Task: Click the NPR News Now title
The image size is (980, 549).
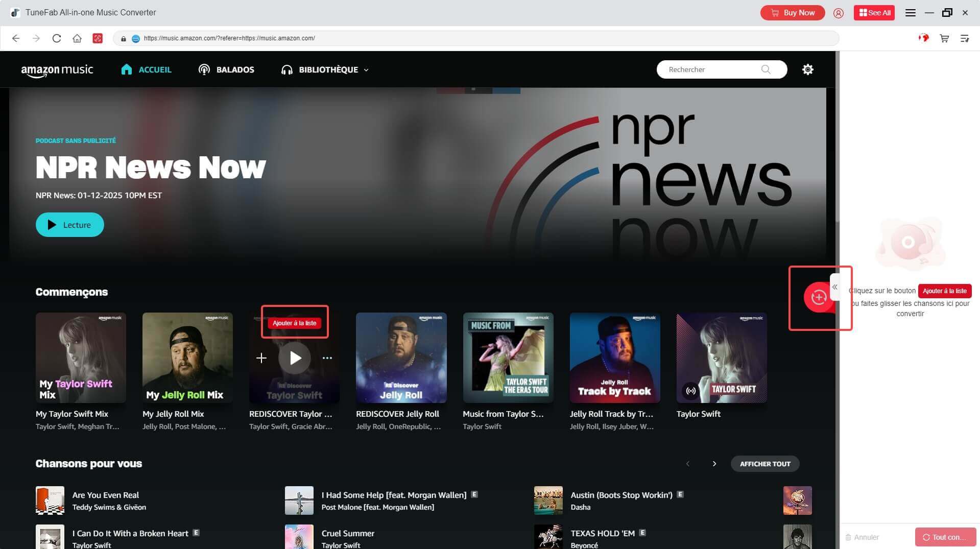Action: [x=151, y=167]
